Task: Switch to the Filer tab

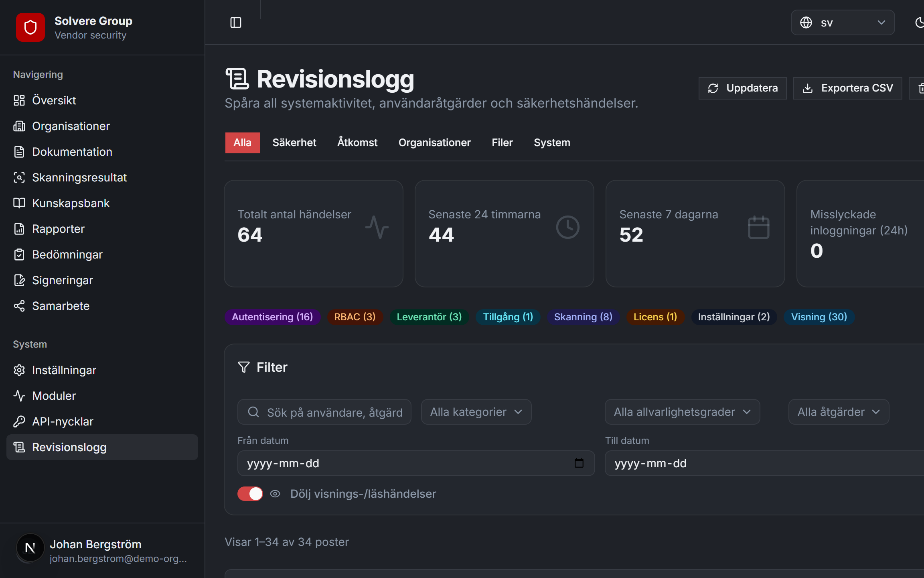Action: click(502, 142)
